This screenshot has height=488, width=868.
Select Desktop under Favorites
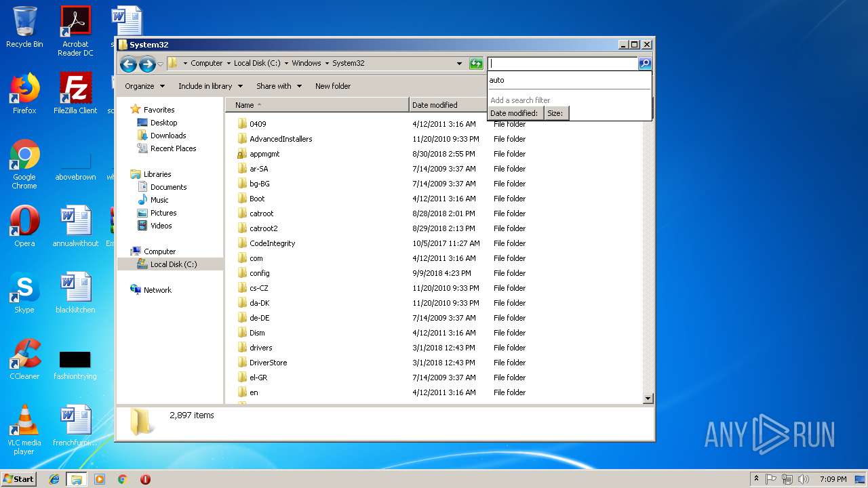pyautogui.click(x=163, y=123)
